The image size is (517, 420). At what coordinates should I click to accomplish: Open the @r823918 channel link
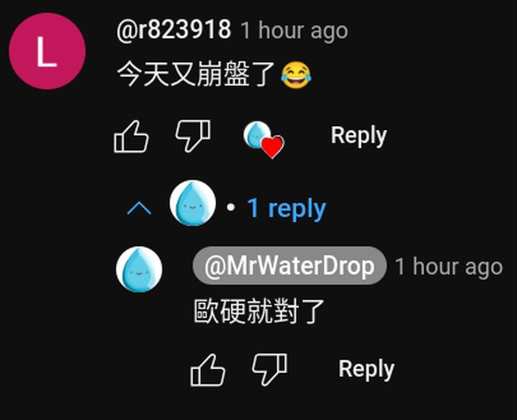click(x=174, y=30)
